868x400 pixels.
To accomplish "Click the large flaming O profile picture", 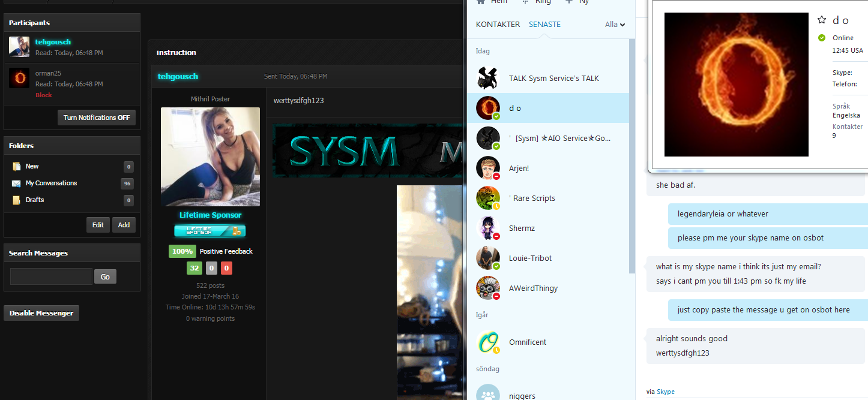I will tap(737, 85).
